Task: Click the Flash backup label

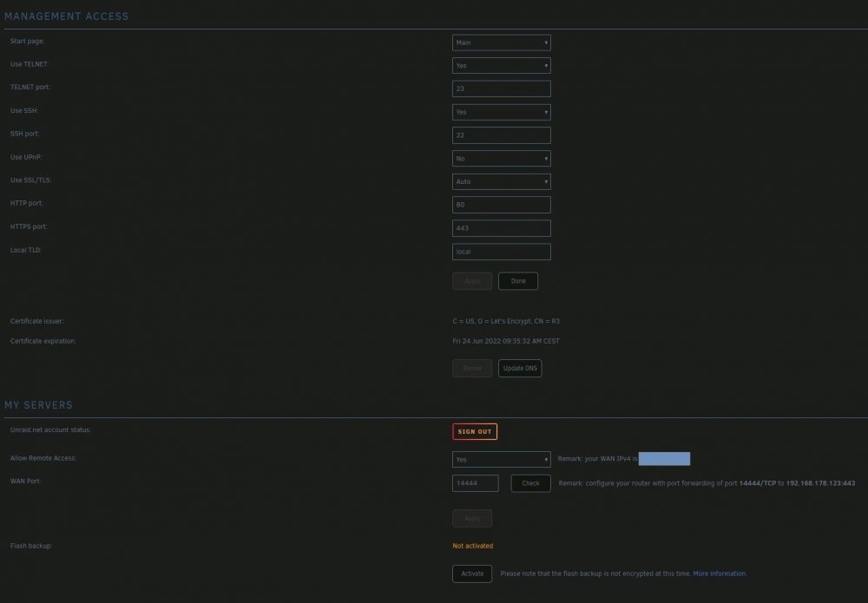Action: (31, 546)
